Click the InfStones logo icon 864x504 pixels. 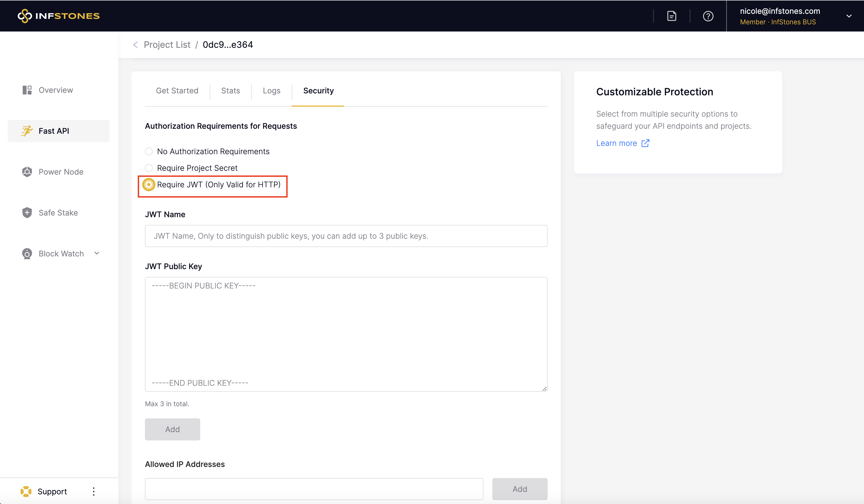25,16
